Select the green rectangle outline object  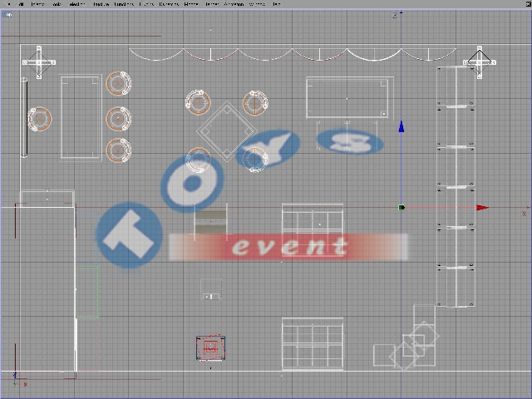coord(87,292)
